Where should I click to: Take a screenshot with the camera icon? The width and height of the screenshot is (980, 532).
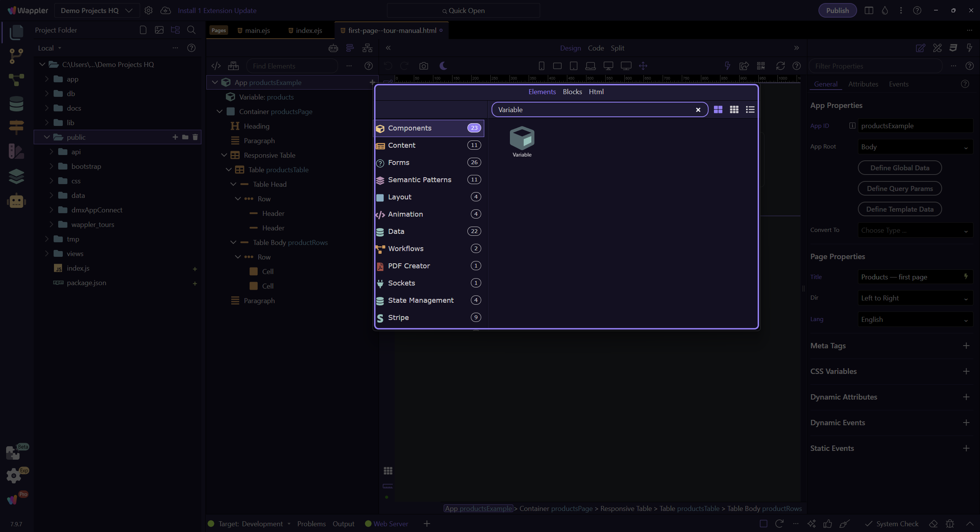[423, 66]
